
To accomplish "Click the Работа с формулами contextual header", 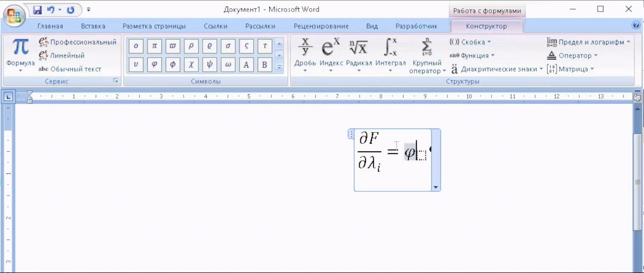I will click(x=487, y=11).
